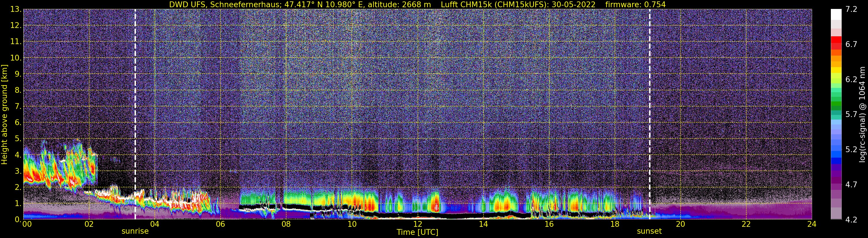The height and width of the screenshot is (238, 868).
Task: Click the 13. height tick label
Action: [x=16, y=9]
